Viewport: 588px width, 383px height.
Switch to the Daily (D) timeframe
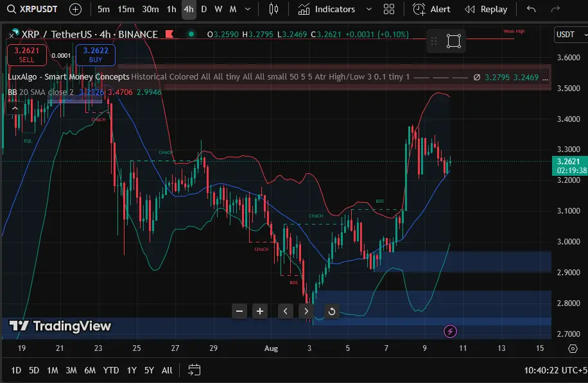(x=203, y=10)
